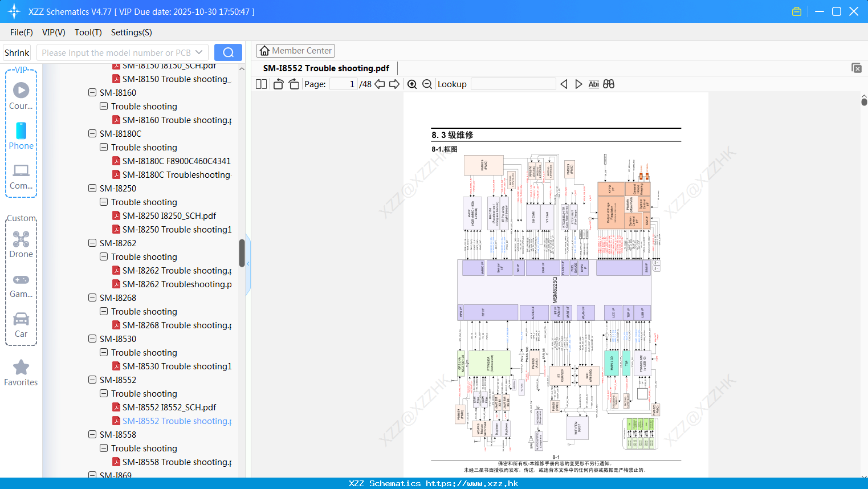Open the Computer category icon
Viewport: 868px width, 489px height.
(21, 177)
